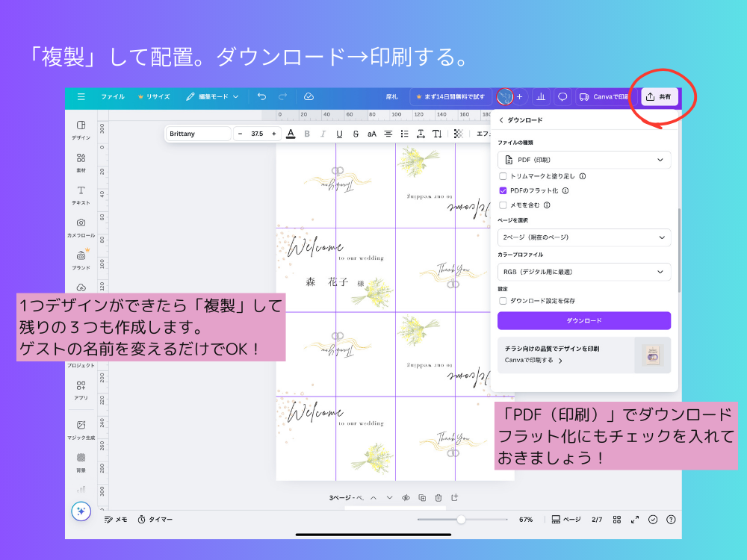The width and height of the screenshot is (747, 560).
Task: Open the 素材 panel in the sidebar
Action: tap(80, 158)
